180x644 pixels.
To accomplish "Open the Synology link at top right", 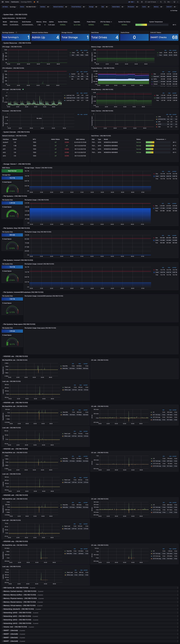I will coord(174,11).
